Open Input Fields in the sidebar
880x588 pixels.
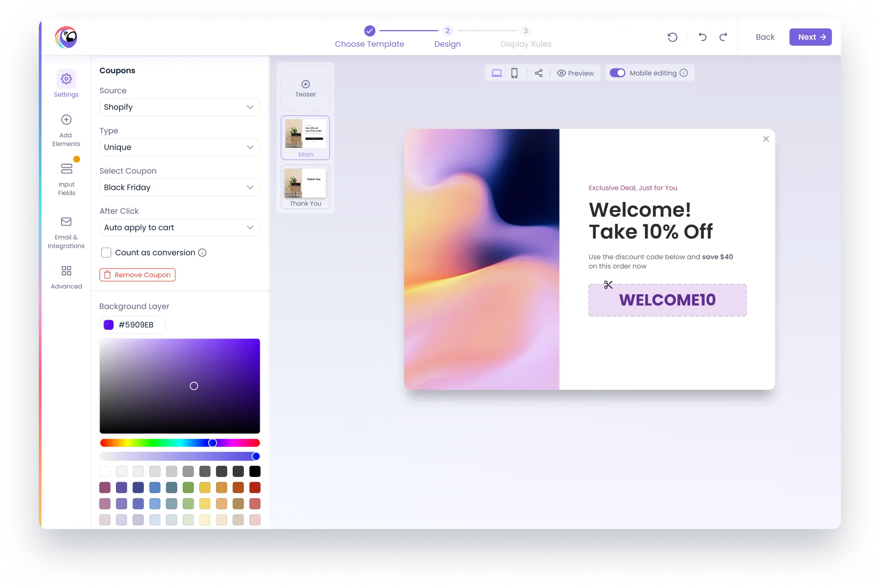[x=66, y=169]
